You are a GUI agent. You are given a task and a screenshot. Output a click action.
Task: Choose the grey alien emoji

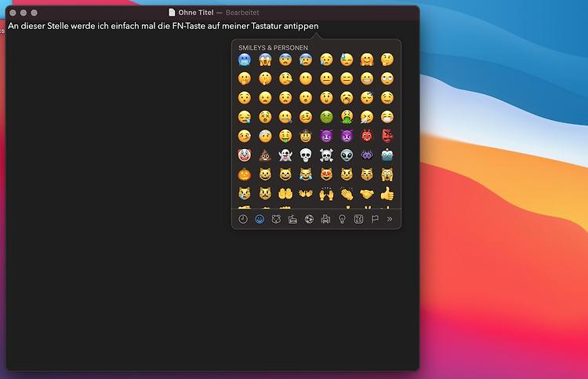[347, 155]
